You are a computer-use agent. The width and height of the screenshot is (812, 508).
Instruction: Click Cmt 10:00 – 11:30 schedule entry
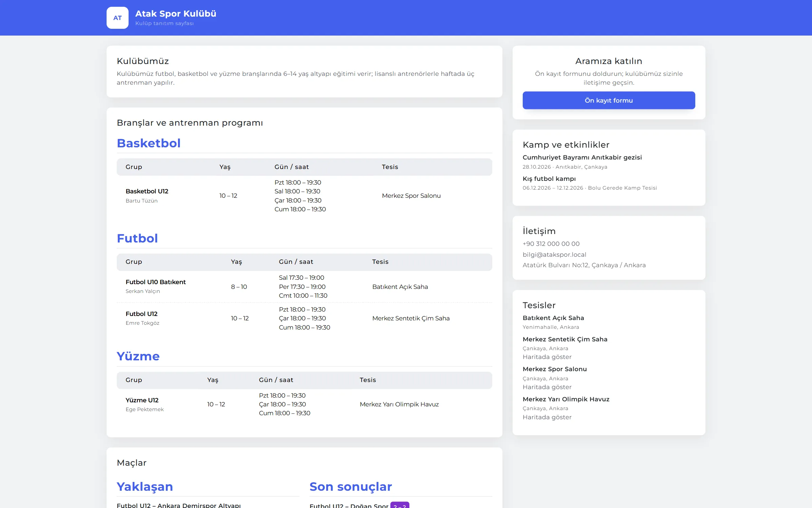tap(303, 296)
